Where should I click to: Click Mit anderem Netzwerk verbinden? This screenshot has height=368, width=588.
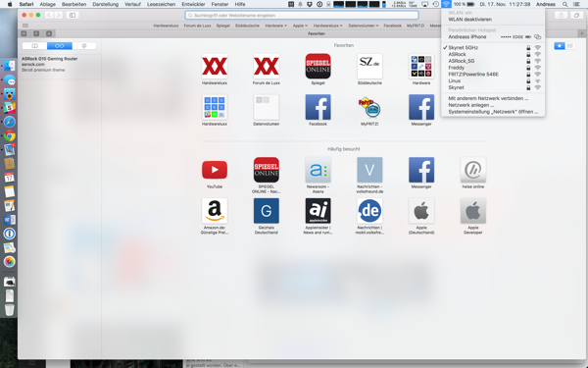coord(493,98)
